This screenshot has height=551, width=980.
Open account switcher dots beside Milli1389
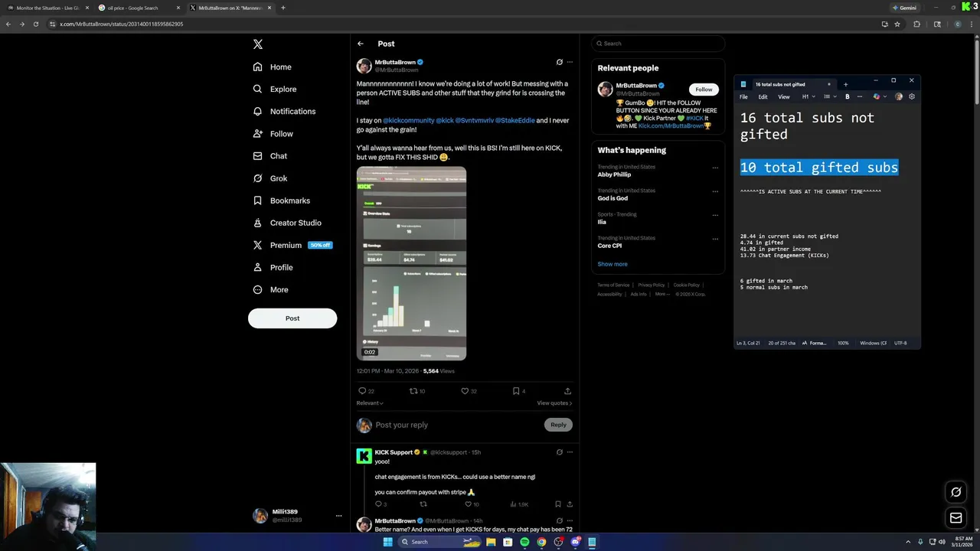pos(338,516)
